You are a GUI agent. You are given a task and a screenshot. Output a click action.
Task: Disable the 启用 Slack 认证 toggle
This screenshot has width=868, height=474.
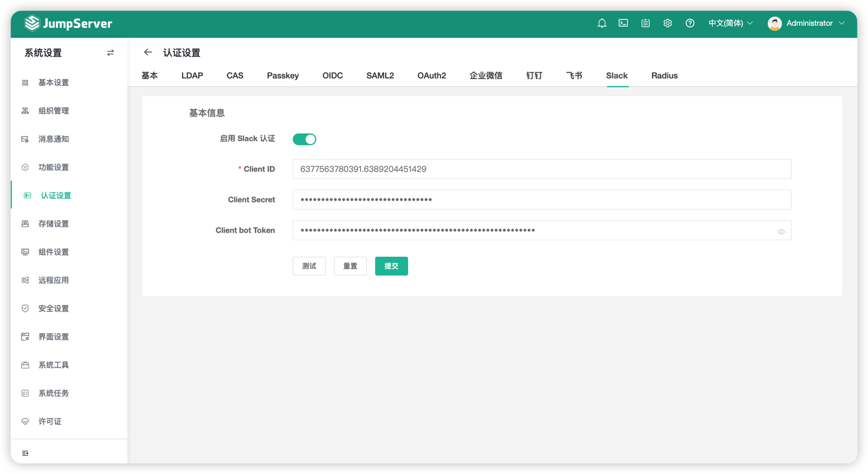click(304, 138)
